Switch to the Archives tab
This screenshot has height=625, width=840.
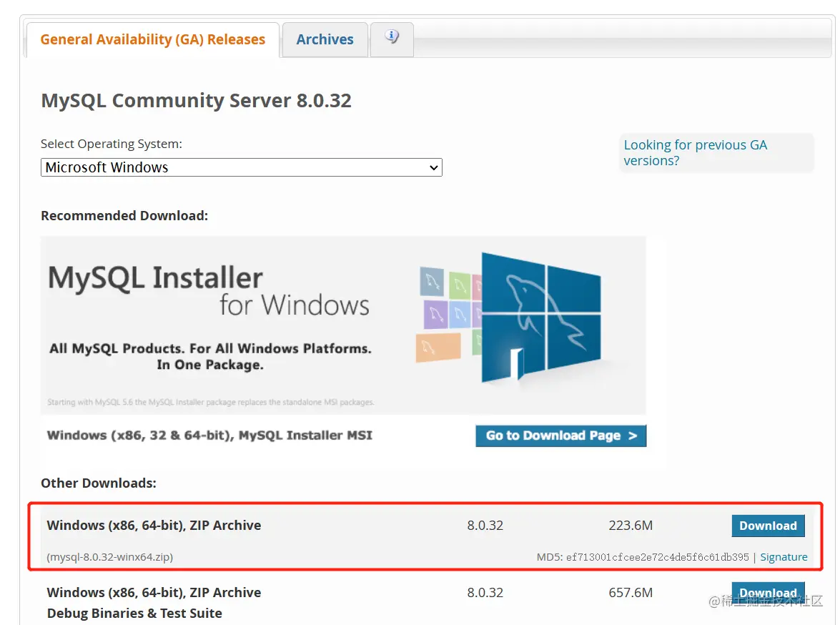pyautogui.click(x=325, y=39)
